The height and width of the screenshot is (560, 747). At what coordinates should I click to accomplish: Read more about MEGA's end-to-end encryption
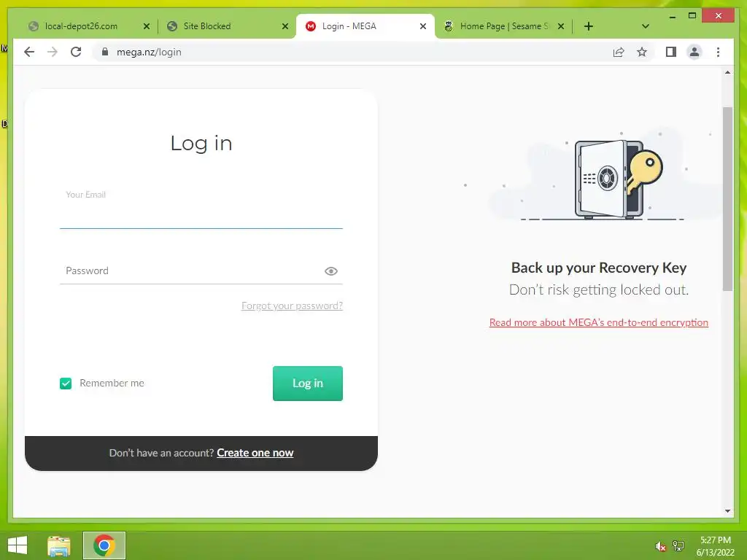coord(598,322)
